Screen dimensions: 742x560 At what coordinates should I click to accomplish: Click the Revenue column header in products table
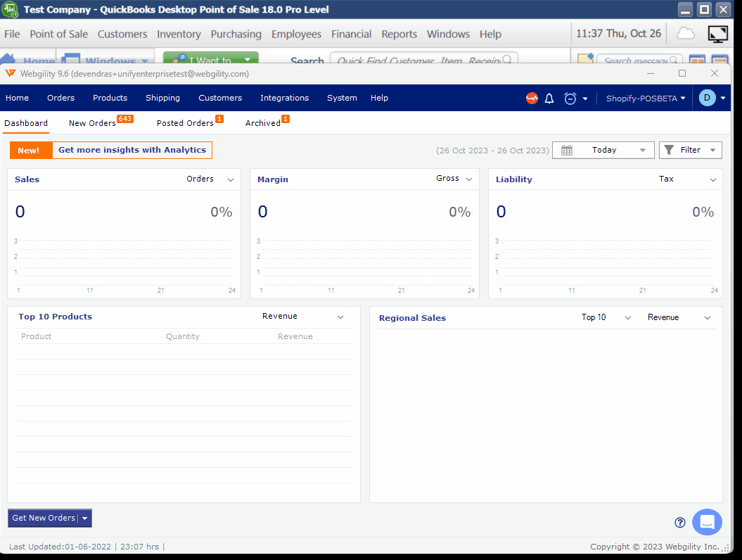pyautogui.click(x=295, y=336)
